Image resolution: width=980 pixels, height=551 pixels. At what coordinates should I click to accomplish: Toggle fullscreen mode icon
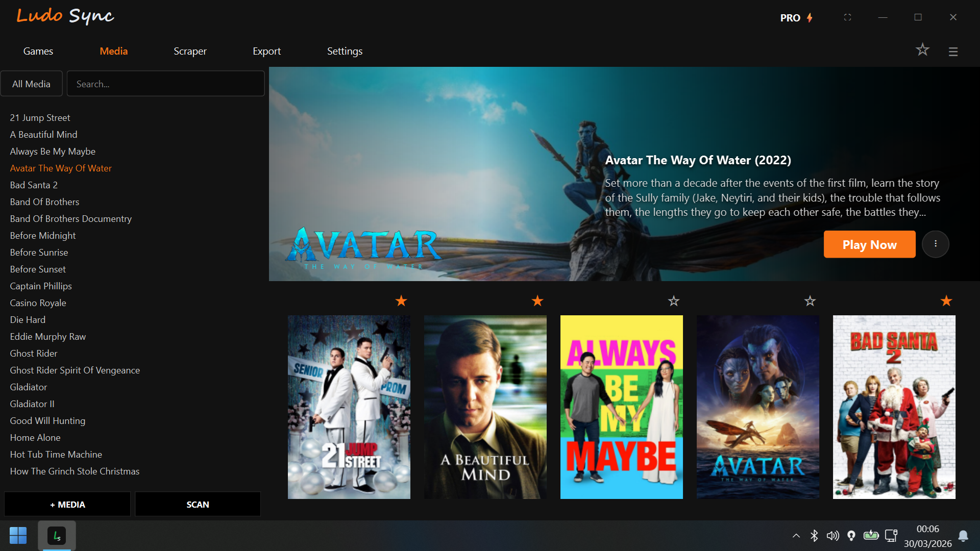click(847, 17)
